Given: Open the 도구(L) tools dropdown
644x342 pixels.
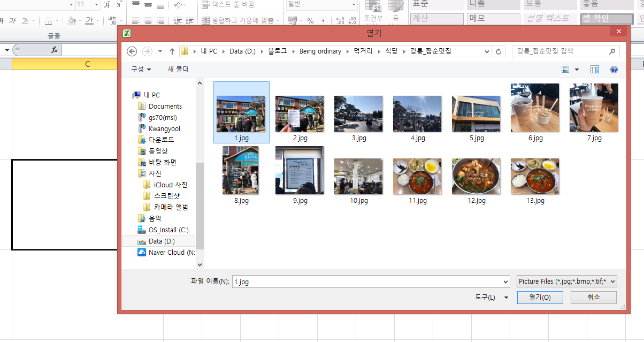Looking at the screenshot, I should point(490,297).
